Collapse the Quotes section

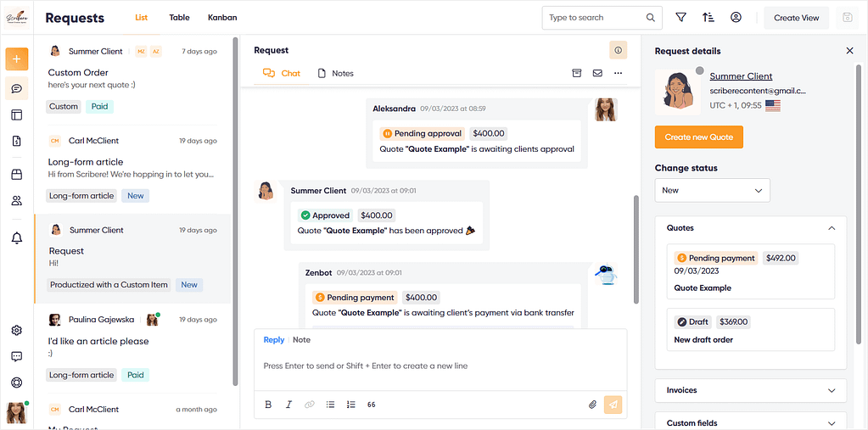[x=831, y=228]
